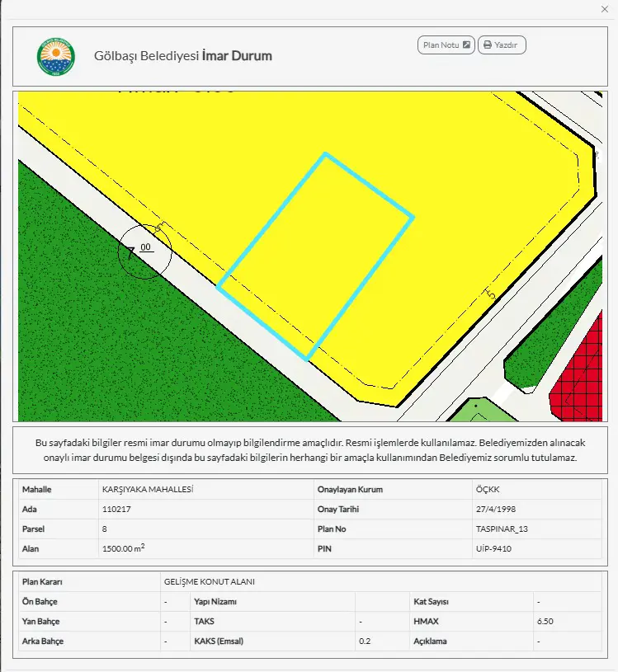Screen dimensions: 618x672
Task: Select the KAKS (Emsal) value 0.2
Action: (365, 641)
